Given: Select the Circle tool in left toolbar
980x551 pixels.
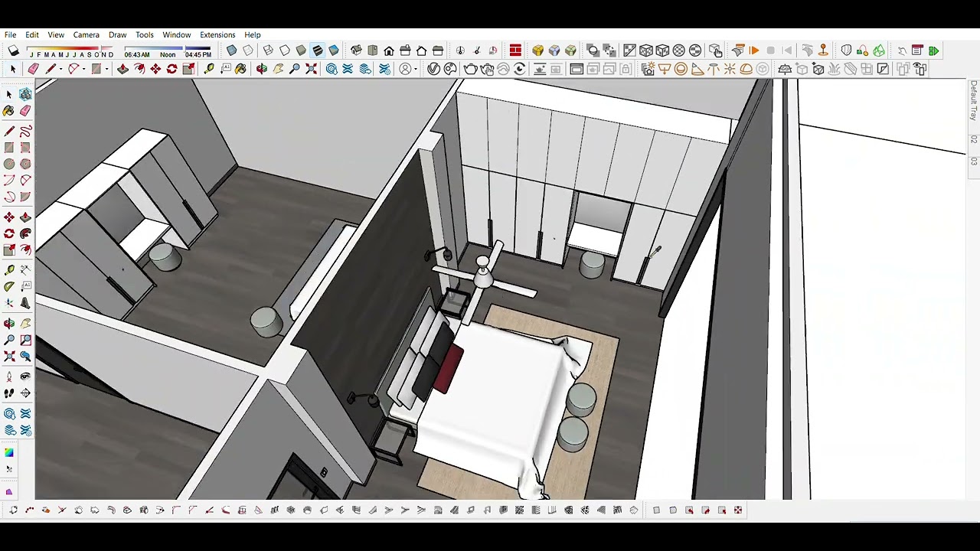Looking at the screenshot, I should [9, 164].
